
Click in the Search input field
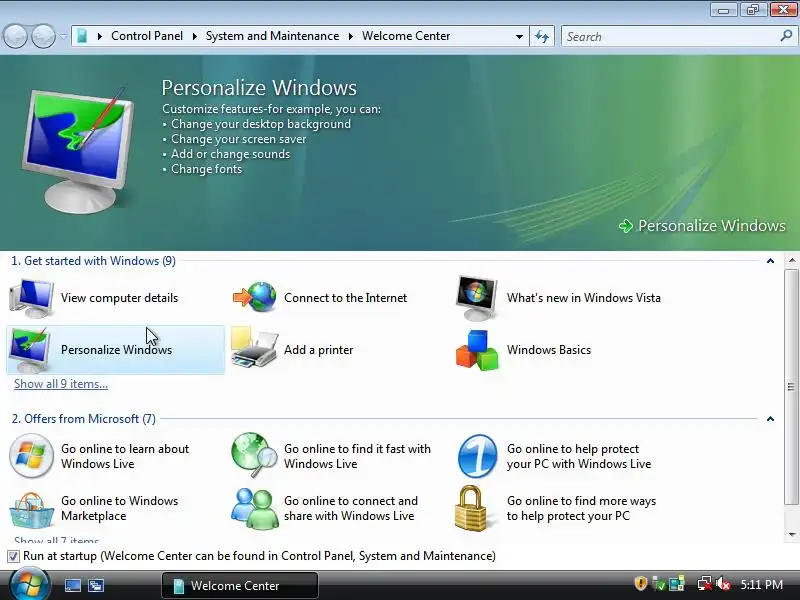pos(671,37)
